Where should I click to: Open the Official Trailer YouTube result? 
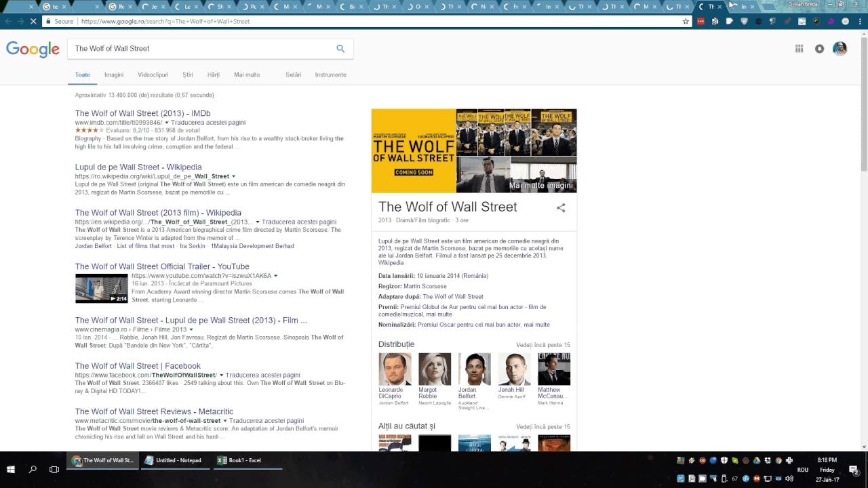tap(162, 266)
